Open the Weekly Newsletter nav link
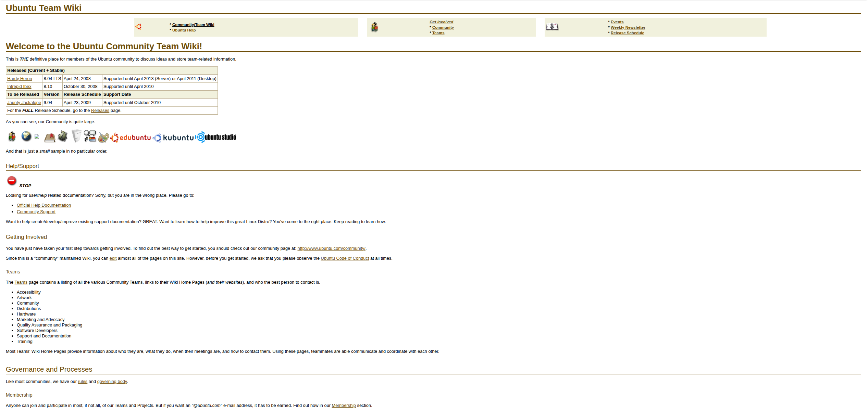The width and height of the screenshot is (868, 411). point(628,27)
